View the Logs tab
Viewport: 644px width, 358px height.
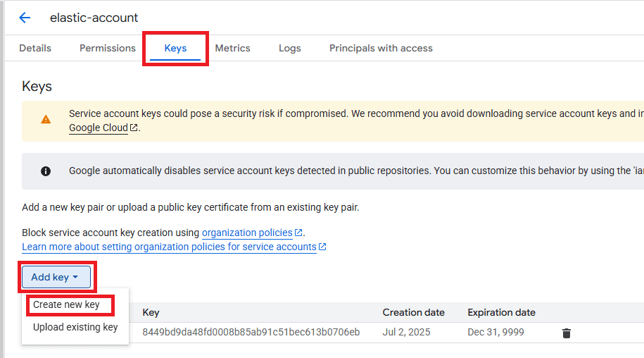point(289,48)
